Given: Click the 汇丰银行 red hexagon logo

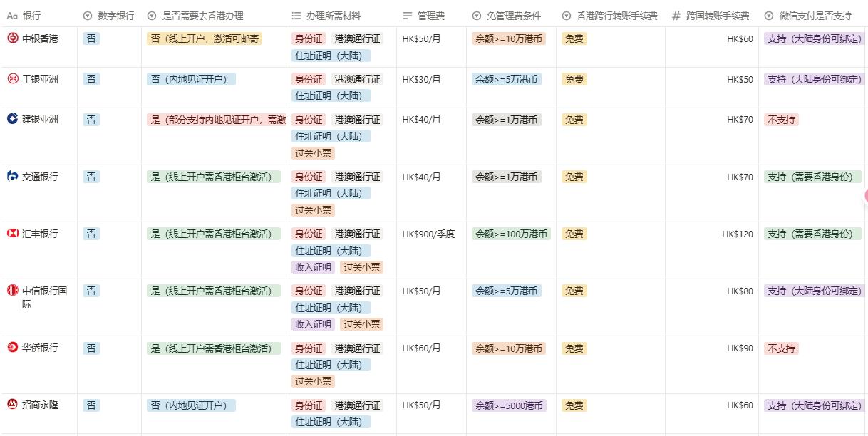Looking at the screenshot, I should click(12, 234).
